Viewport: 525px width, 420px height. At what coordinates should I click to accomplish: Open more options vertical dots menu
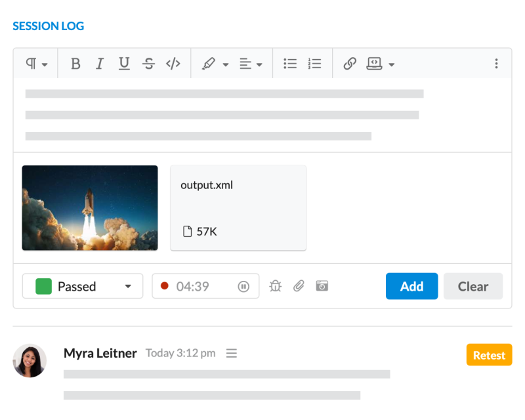tap(496, 63)
